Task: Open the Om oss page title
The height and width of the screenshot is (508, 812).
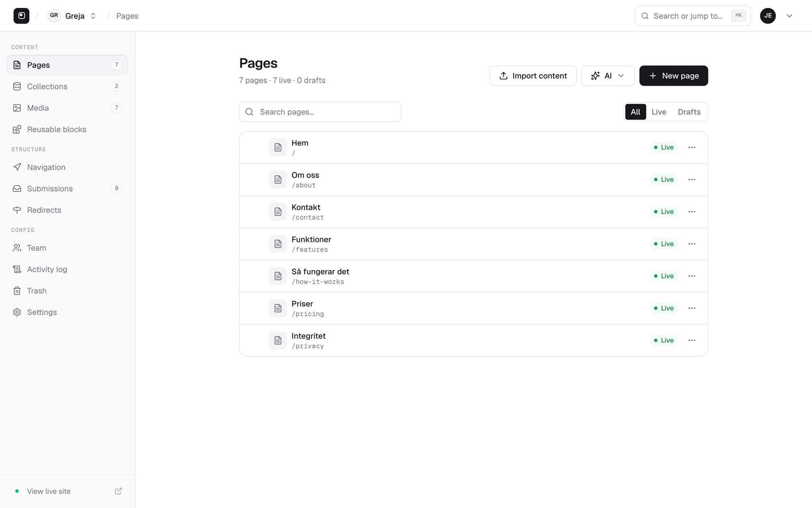Action: 305,175
